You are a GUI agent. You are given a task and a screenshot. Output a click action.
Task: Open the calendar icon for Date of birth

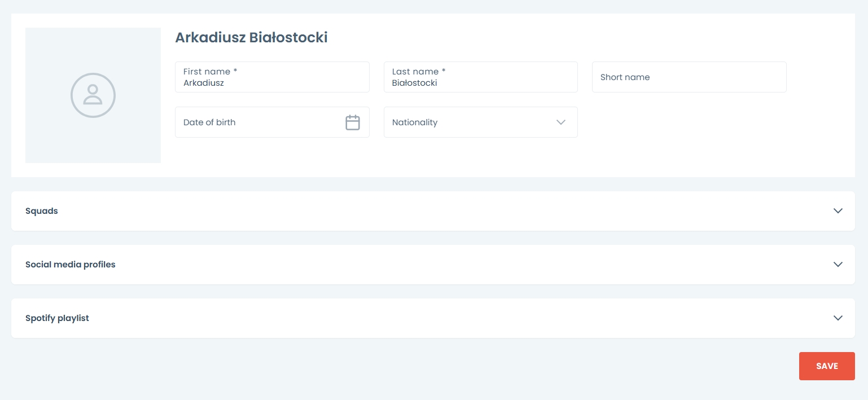tap(353, 122)
